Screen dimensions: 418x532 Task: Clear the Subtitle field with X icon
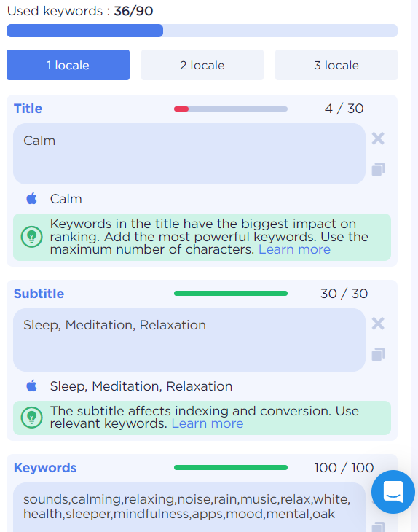pos(378,324)
